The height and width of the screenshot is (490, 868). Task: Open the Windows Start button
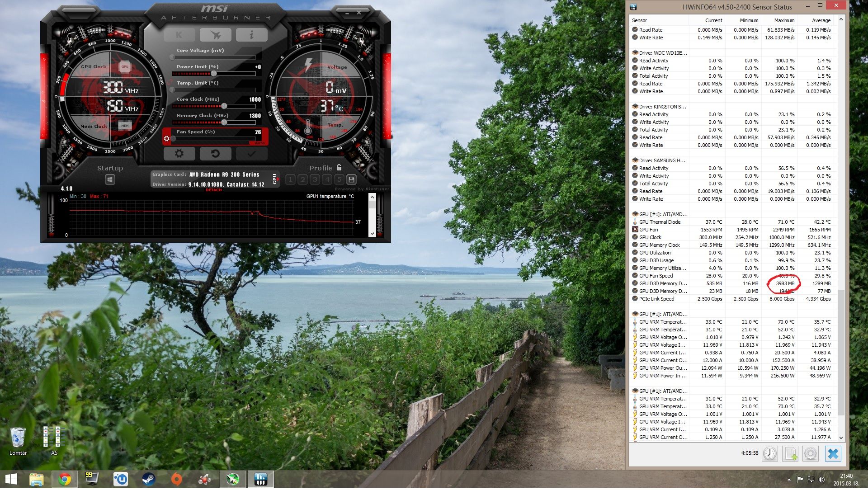point(11,479)
